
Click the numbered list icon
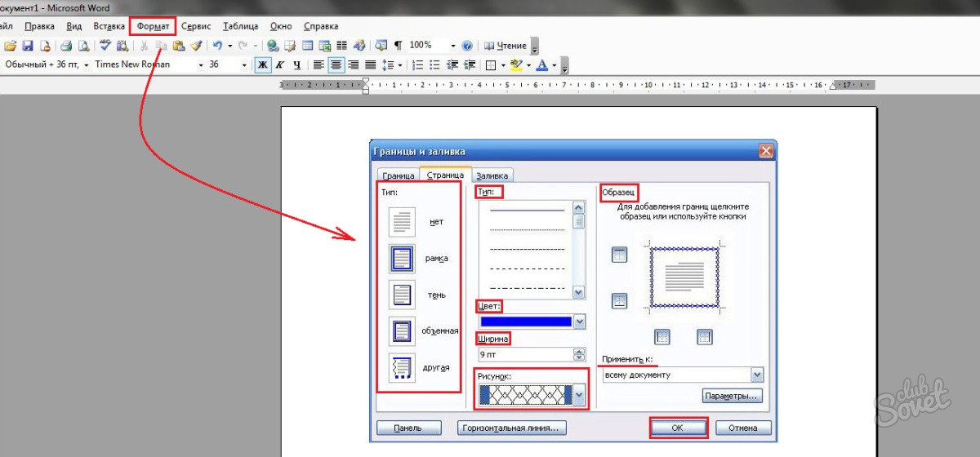tap(417, 64)
